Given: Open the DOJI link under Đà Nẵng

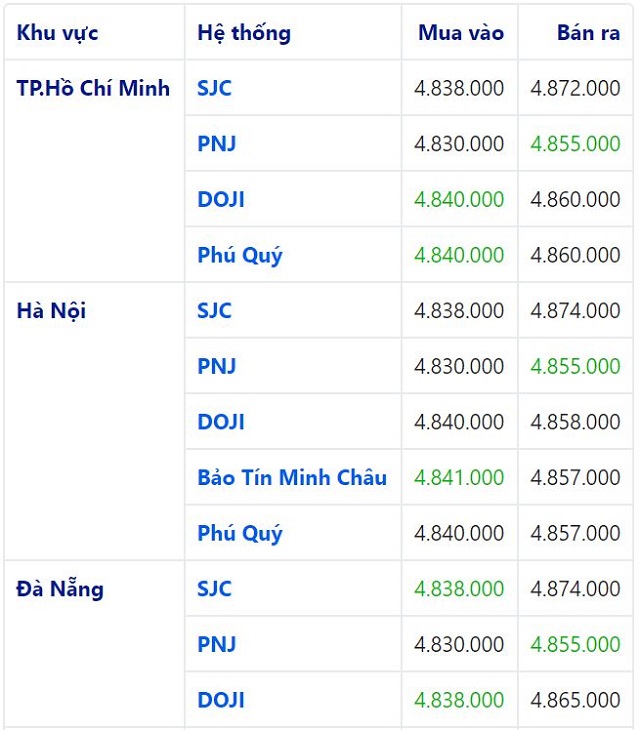Looking at the screenshot, I should [221, 700].
